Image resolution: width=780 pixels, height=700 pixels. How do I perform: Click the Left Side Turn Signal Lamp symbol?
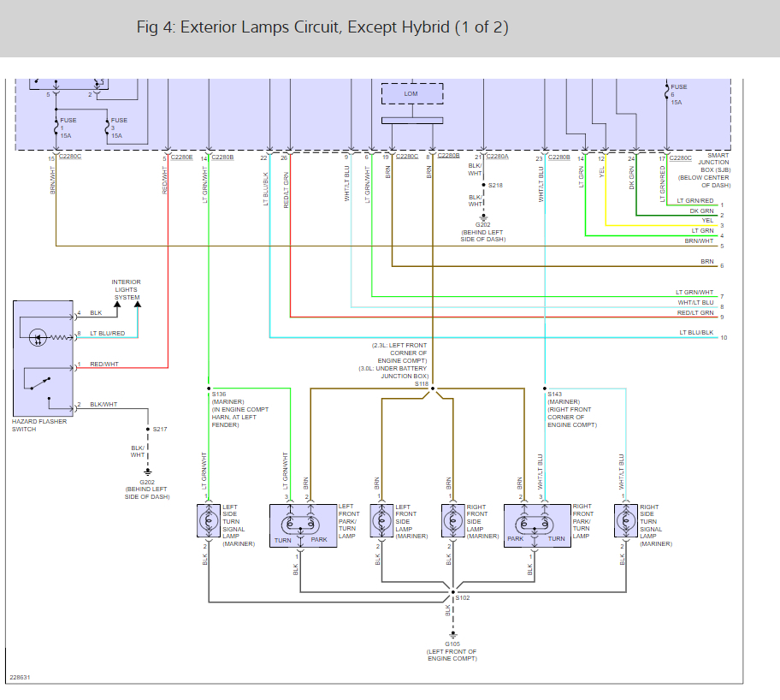pos(209,521)
